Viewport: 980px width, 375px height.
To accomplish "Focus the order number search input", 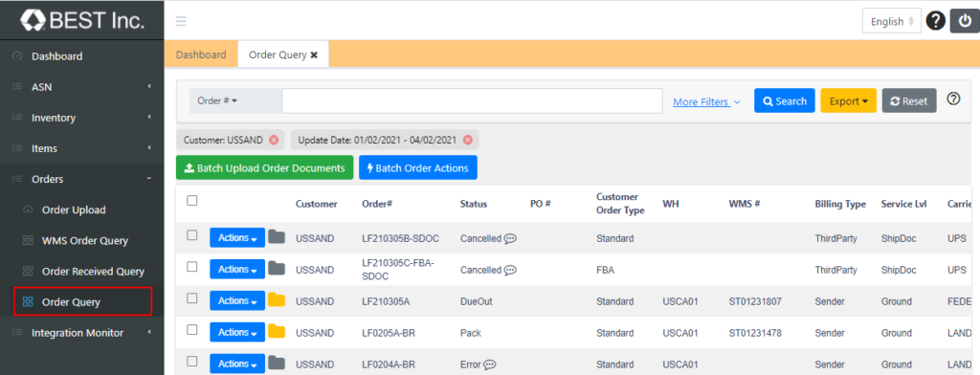I will coord(472,100).
